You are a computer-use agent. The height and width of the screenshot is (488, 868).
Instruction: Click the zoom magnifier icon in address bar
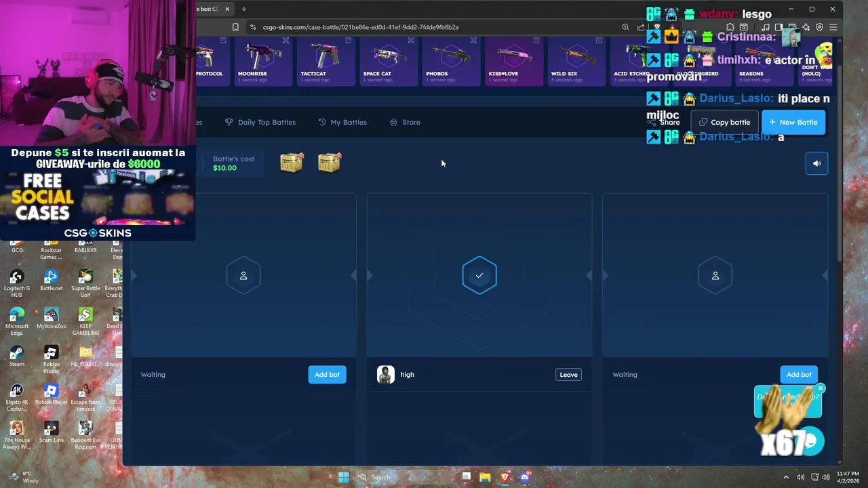pos(625,27)
